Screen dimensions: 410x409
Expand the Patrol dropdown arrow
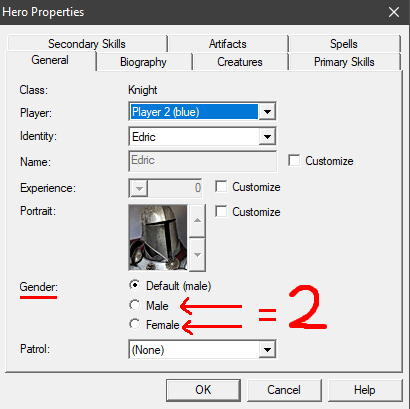coord(267,350)
